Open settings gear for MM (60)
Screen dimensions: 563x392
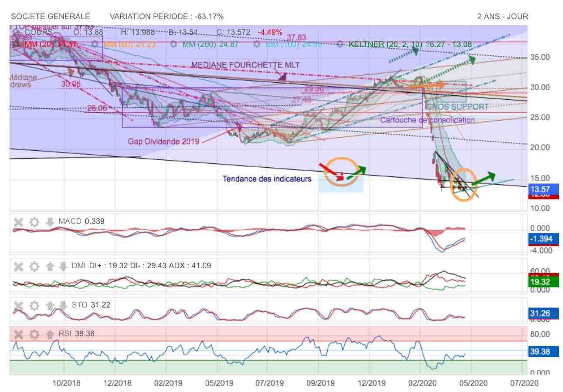(x=95, y=44)
